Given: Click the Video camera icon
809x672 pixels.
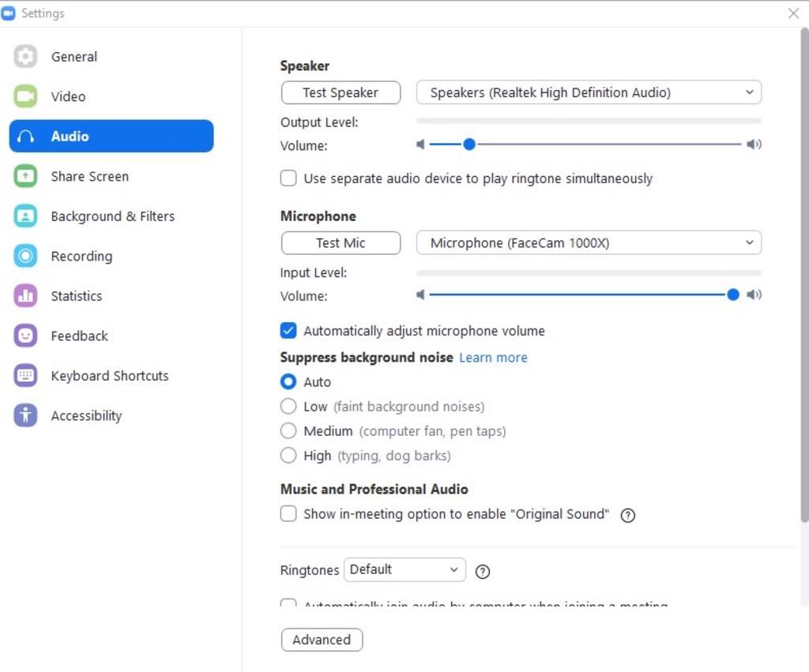Looking at the screenshot, I should pyautogui.click(x=25, y=96).
